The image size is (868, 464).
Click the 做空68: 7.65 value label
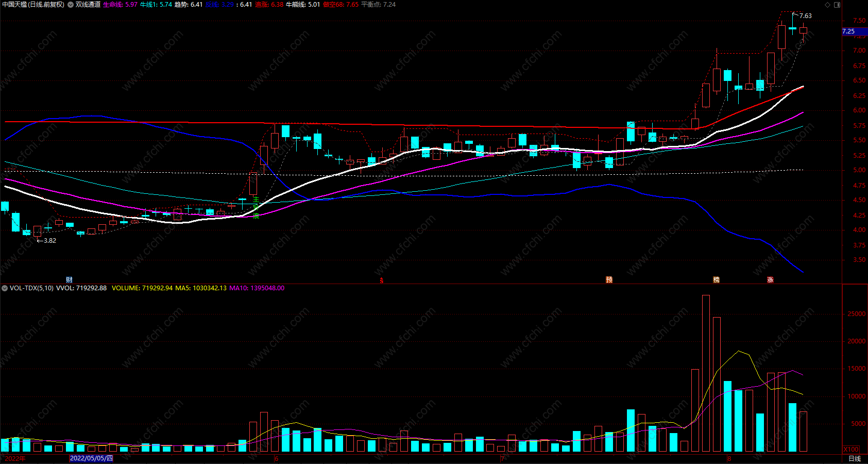341,5
